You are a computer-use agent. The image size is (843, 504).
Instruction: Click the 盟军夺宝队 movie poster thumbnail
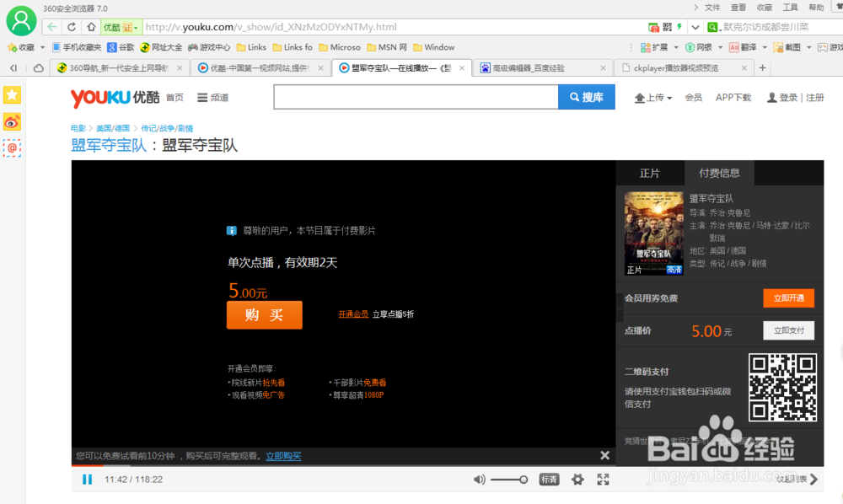[654, 233]
